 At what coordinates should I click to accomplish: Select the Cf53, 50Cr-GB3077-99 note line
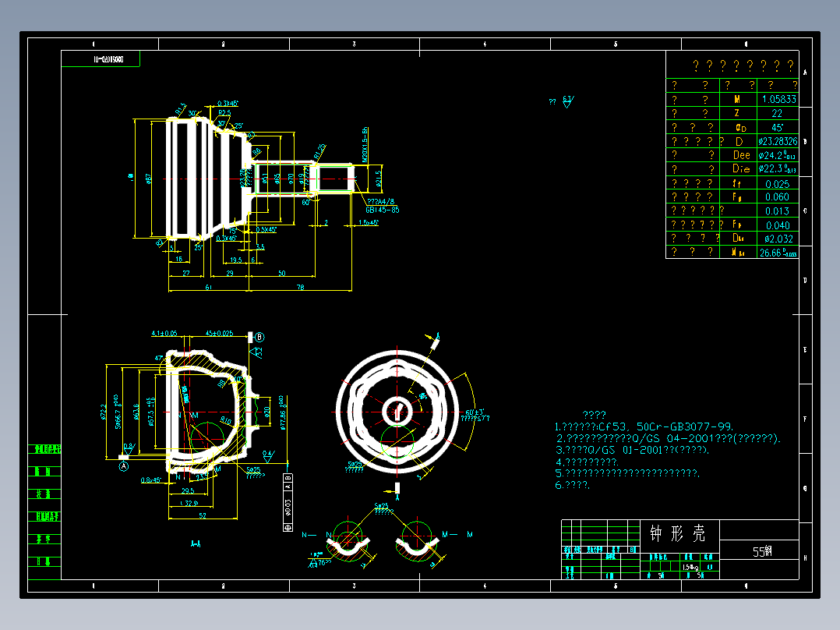644,426
